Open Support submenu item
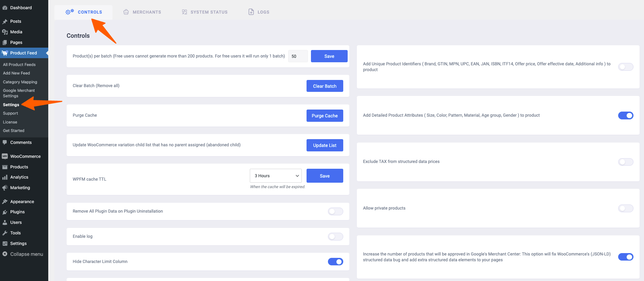 point(11,113)
